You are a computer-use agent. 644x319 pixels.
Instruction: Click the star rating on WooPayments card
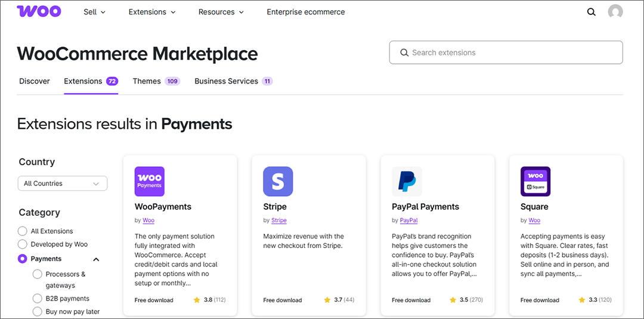click(209, 300)
